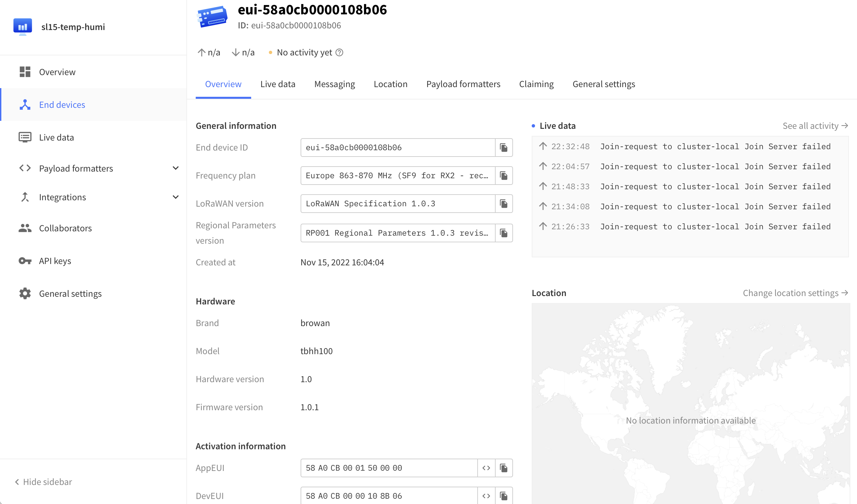Image resolution: width=857 pixels, height=504 pixels.
Task: Toggle the frequency plan copy button
Action: (504, 175)
